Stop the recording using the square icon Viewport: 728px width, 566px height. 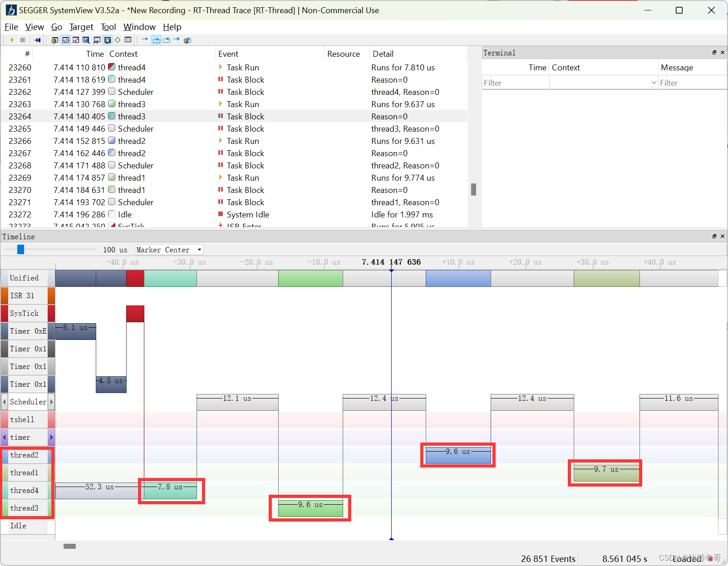pyautogui.click(x=22, y=40)
